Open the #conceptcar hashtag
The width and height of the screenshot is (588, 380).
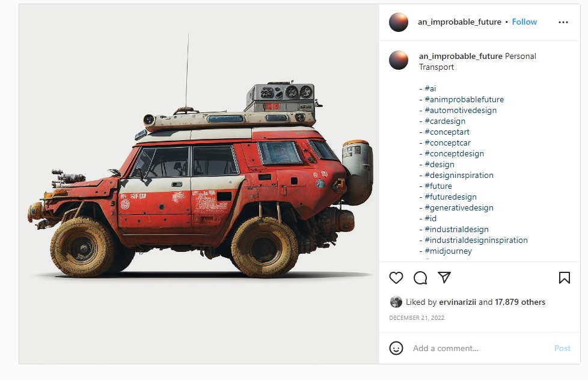(x=447, y=142)
